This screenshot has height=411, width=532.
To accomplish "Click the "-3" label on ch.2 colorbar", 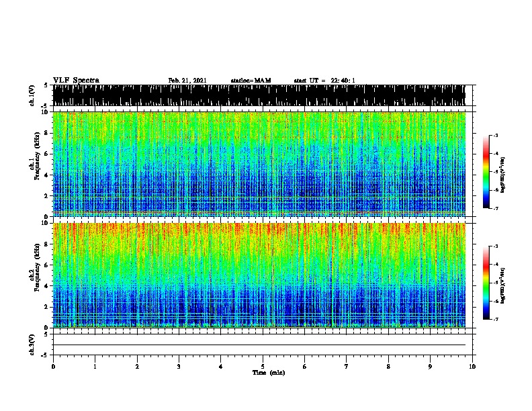I will (495, 246).
